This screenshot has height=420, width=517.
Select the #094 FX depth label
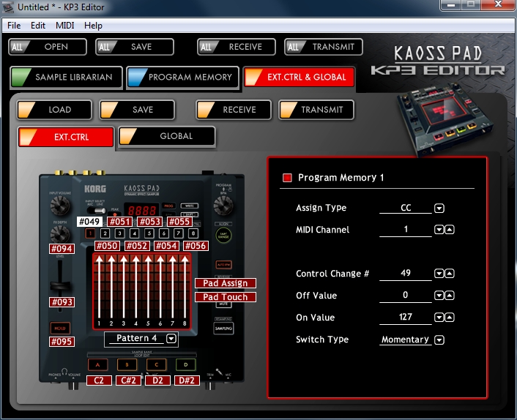pos(62,249)
